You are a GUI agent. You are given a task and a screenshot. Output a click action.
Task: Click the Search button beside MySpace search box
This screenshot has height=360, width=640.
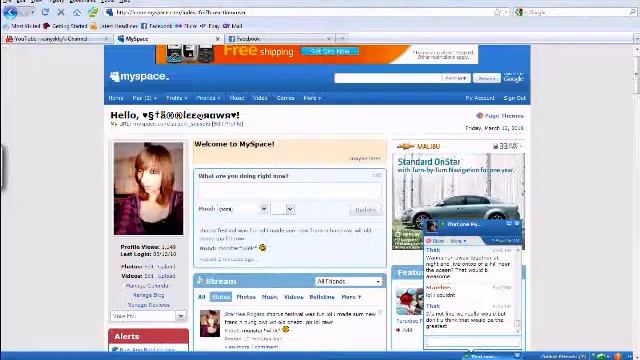pyautogui.click(x=487, y=78)
